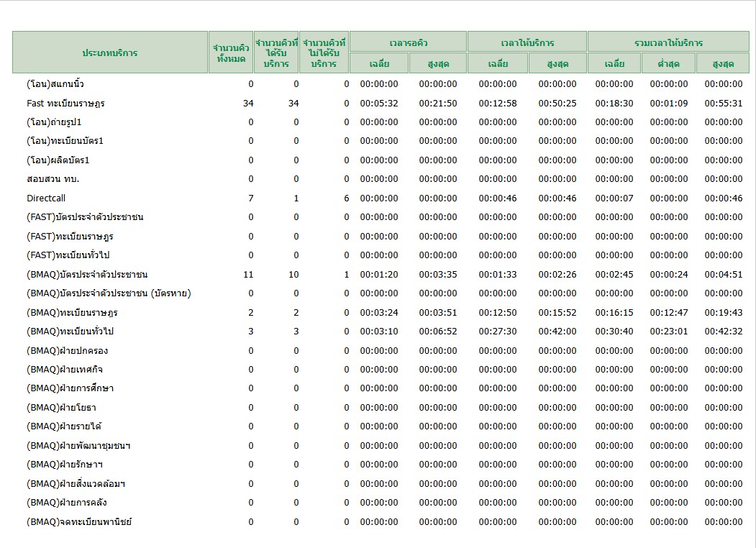Image resolution: width=756 pixels, height=548 pixels.
Task: Click the 00:04:51 total maximum time cell
Action: coord(723,274)
